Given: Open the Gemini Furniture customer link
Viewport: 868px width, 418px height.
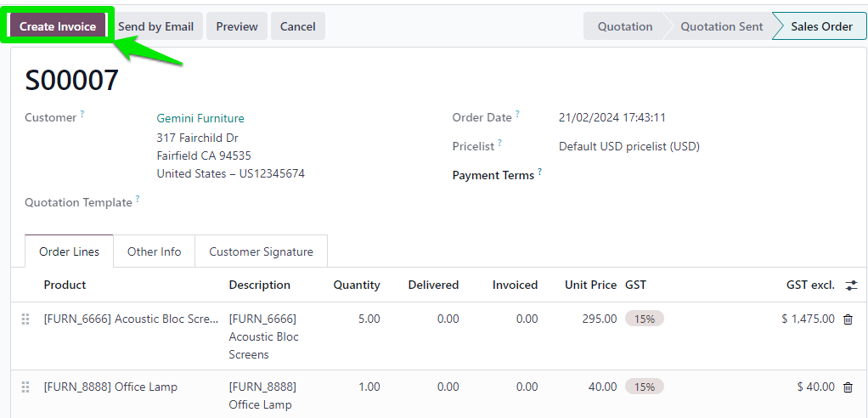Looking at the screenshot, I should [200, 118].
